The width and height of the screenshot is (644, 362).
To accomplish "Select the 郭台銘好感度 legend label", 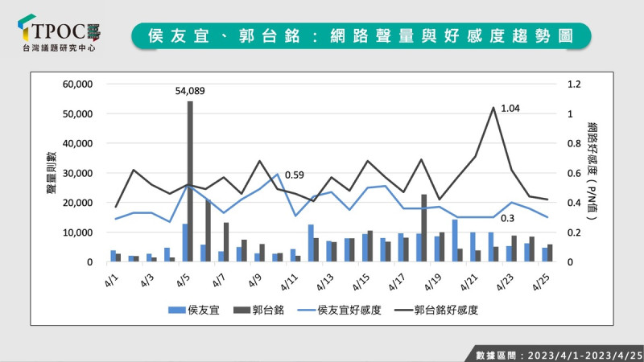I will tap(446, 310).
